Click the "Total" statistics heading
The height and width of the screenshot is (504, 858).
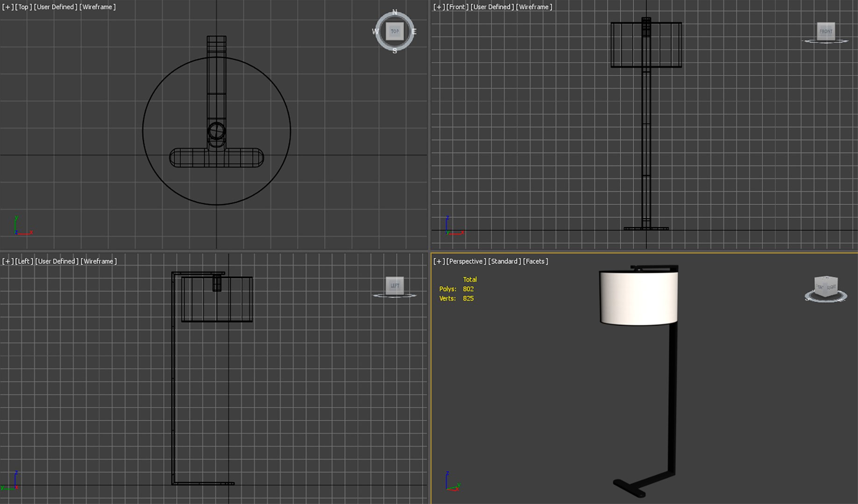(x=470, y=280)
